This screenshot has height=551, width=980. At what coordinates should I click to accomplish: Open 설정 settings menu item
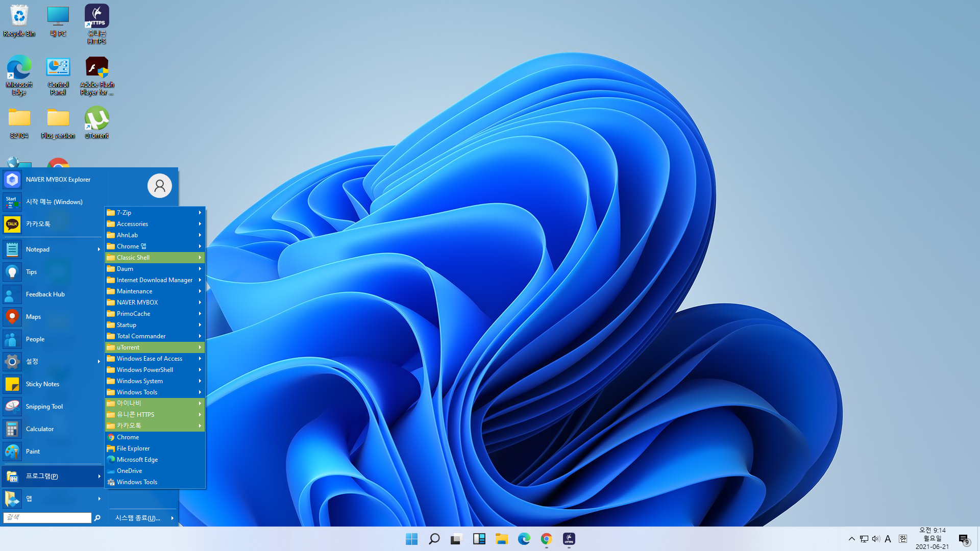coord(53,362)
